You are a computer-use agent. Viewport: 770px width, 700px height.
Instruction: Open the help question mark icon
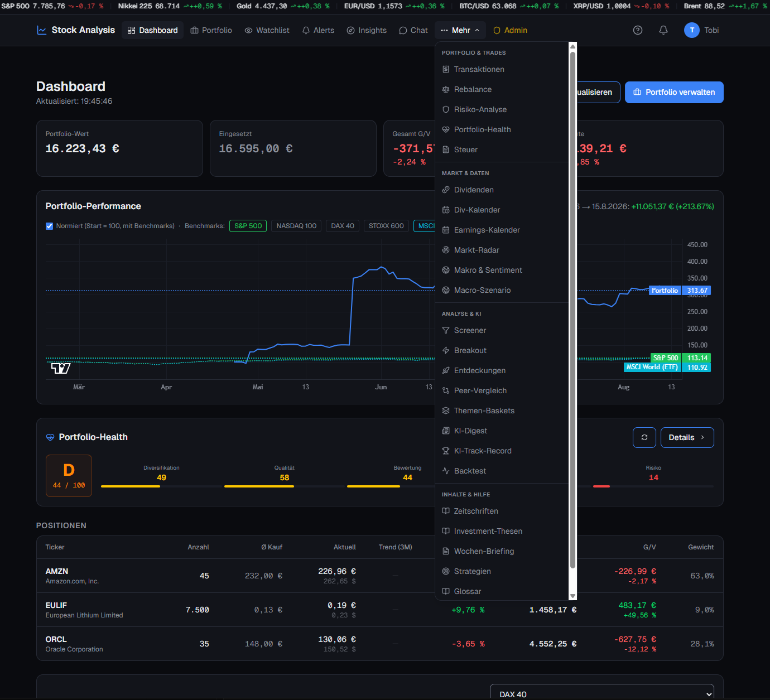638,30
